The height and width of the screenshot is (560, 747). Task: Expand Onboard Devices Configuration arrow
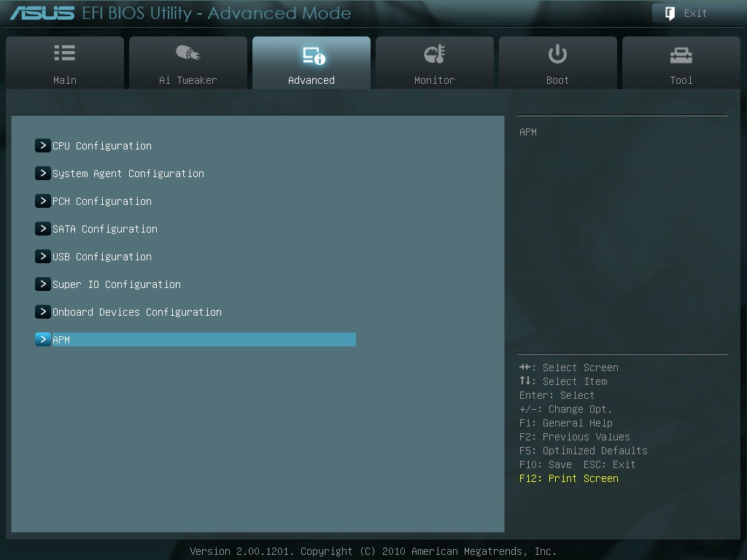[x=43, y=311]
